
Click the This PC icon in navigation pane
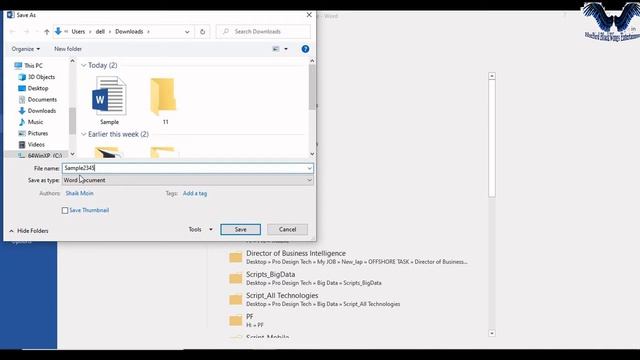tap(18, 65)
